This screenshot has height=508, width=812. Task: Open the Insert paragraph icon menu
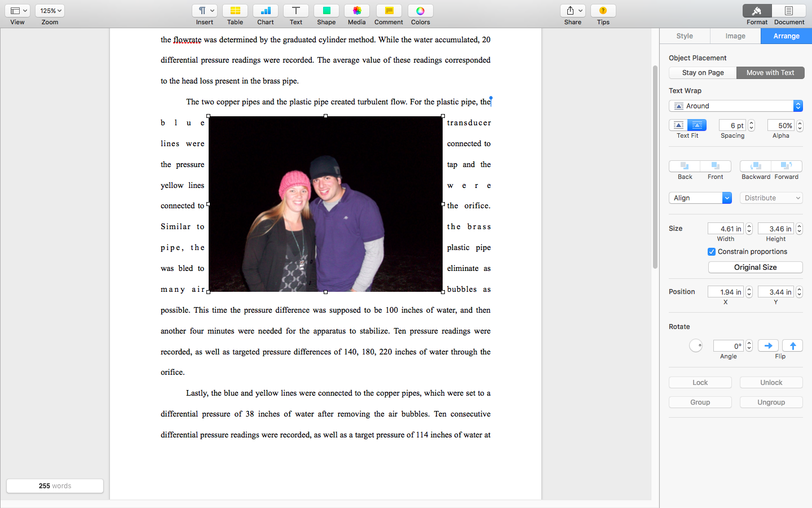(x=205, y=11)
